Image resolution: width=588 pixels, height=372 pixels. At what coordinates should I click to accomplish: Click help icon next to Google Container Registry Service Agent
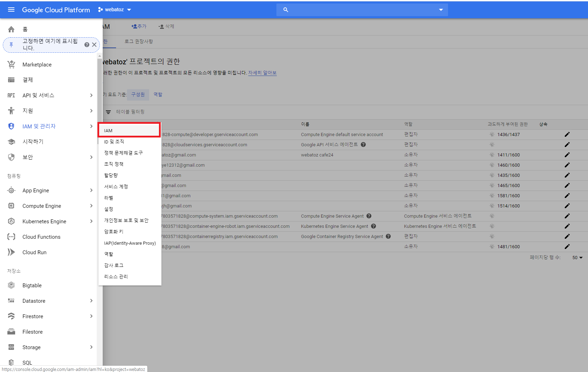point(388,237)
